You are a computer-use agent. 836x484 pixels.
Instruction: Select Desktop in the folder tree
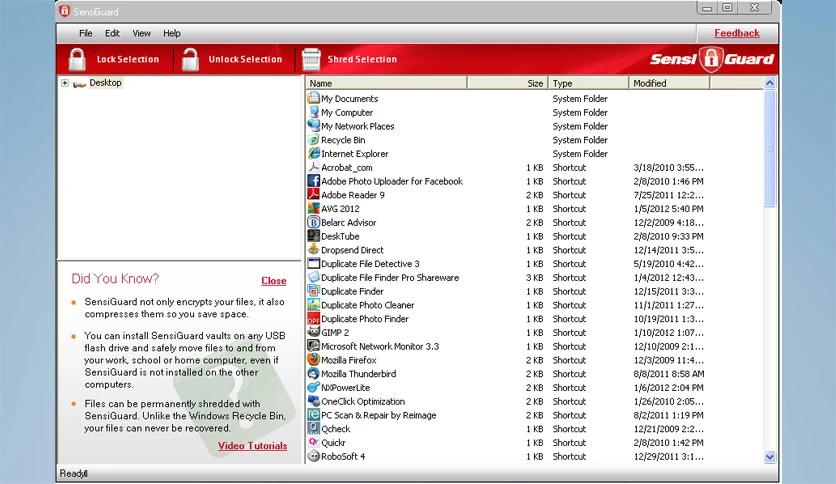tap(106, 83)
